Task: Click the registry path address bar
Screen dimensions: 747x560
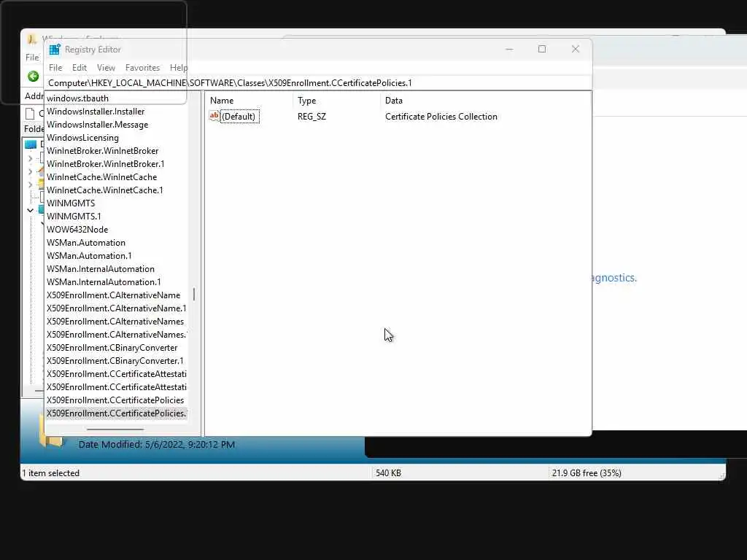Action: 318,83
